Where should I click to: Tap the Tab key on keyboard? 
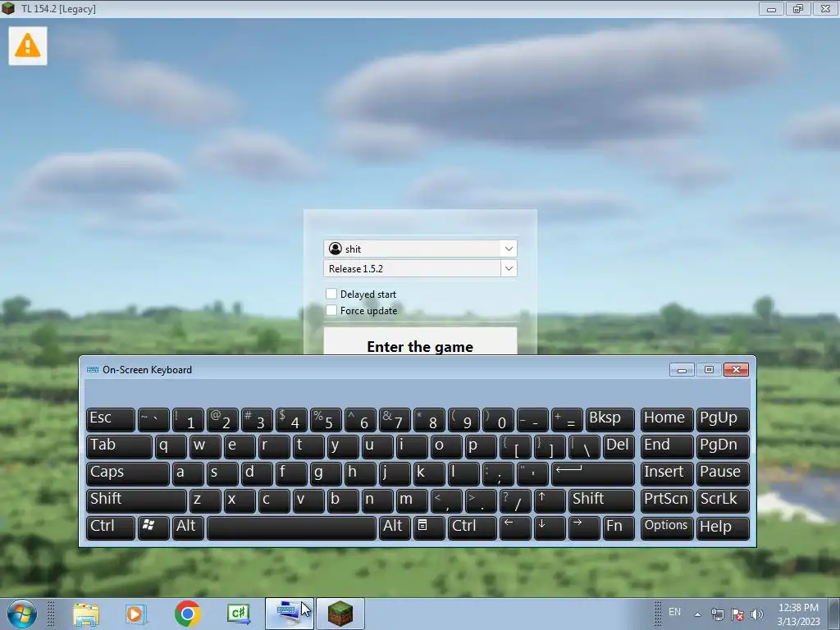[119, 446]
